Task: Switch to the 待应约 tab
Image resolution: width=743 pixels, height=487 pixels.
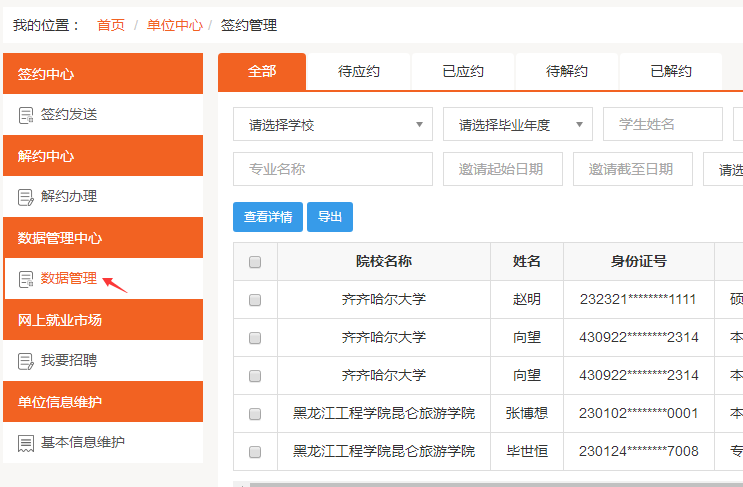Action: 359,72
